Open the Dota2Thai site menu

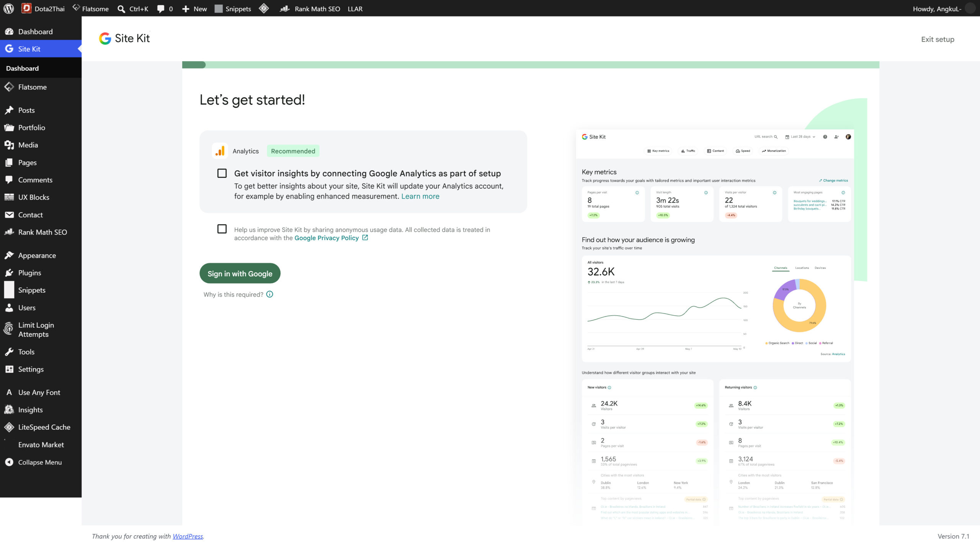(x=43, y=8)
